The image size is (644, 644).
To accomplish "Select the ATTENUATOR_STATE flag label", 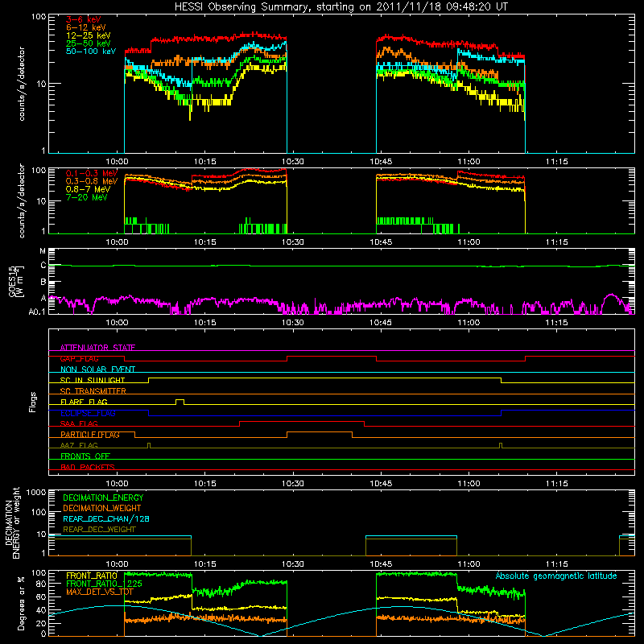I will [x=97, y=348].
